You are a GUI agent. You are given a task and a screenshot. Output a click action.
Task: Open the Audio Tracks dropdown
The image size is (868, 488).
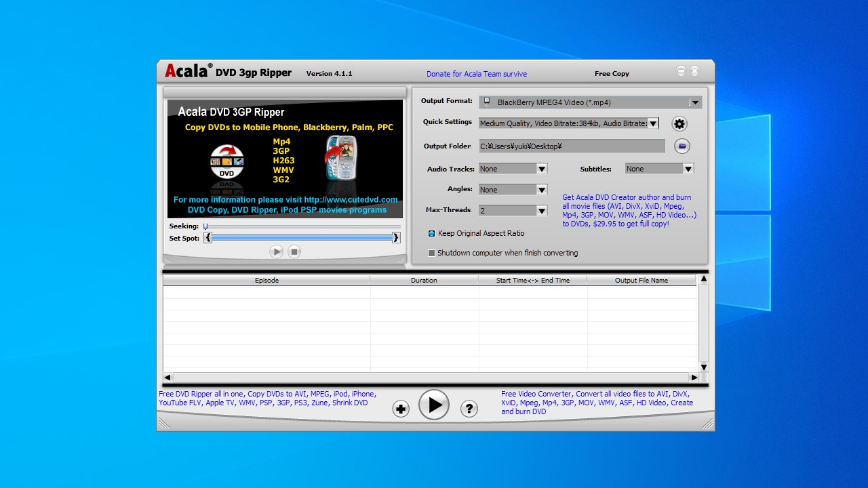click(x=542, y=169)
